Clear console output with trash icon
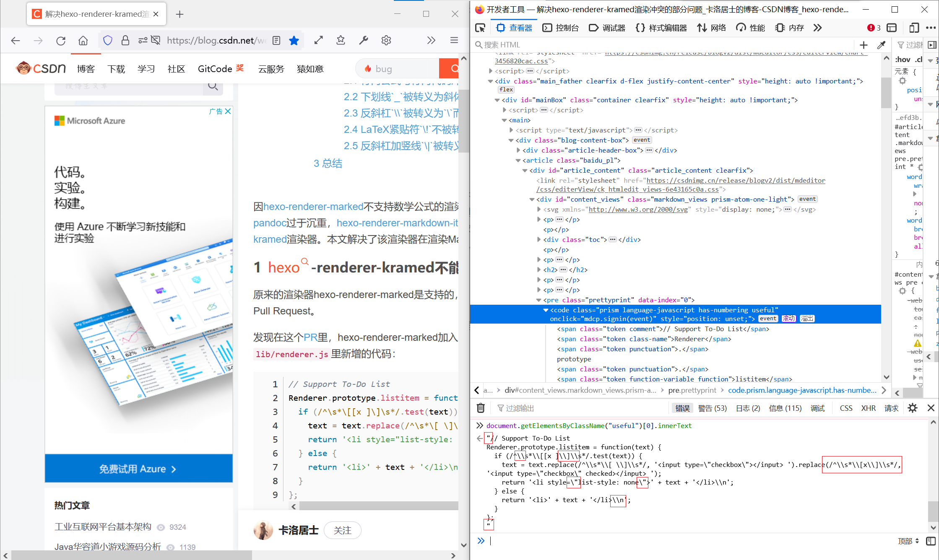 481,408
